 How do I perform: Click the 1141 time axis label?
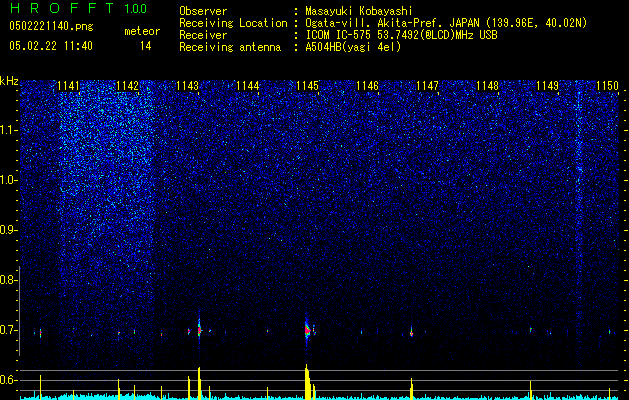coord(68,86)
